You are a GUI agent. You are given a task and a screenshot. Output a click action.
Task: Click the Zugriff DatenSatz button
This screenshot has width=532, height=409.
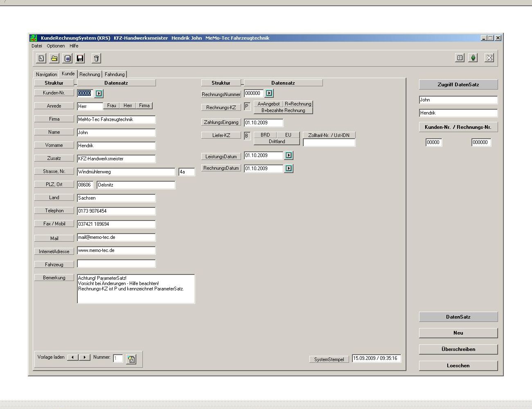pos(458,85)
